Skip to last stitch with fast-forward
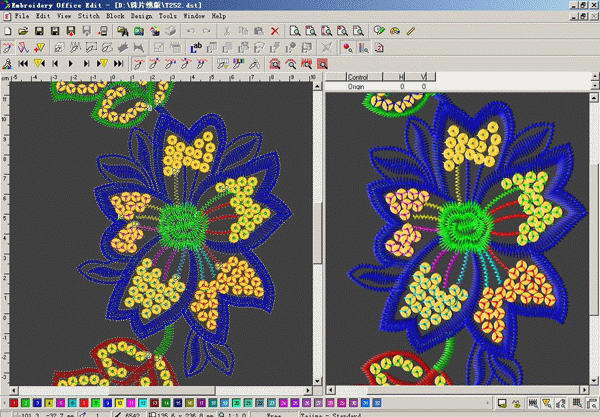Screen dimensions: 600x417 point(116,63)
